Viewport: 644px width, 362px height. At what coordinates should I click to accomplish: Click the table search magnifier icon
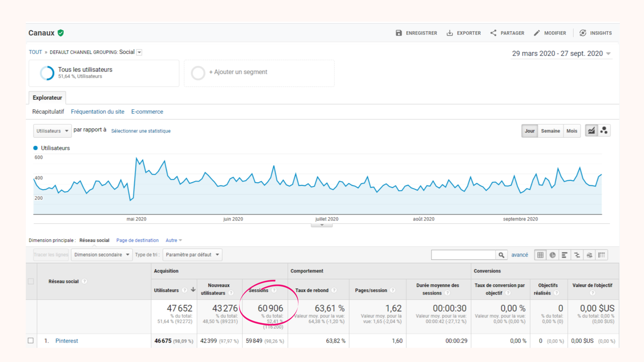click(x=501, y=255)
